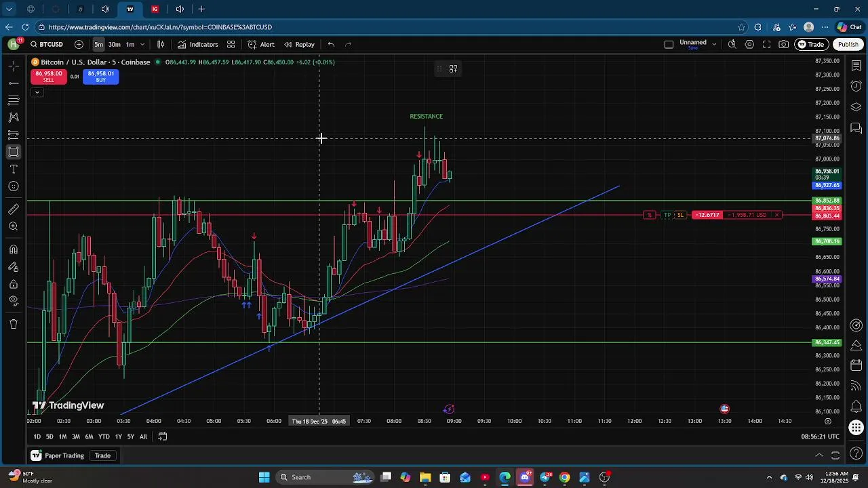868x488 pixels.
Task: Open the patterns drawing tools
Action: pyautogui.click(x=14, y=117)
